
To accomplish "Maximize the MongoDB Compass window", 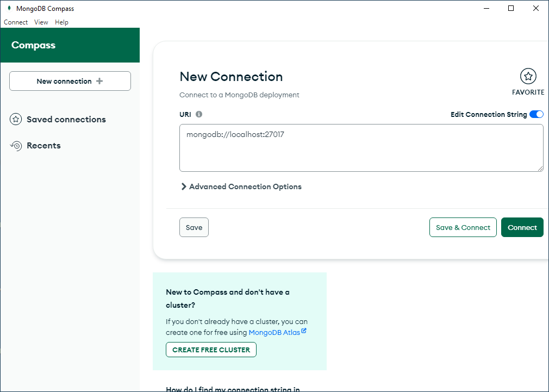I will click(510, 8).
